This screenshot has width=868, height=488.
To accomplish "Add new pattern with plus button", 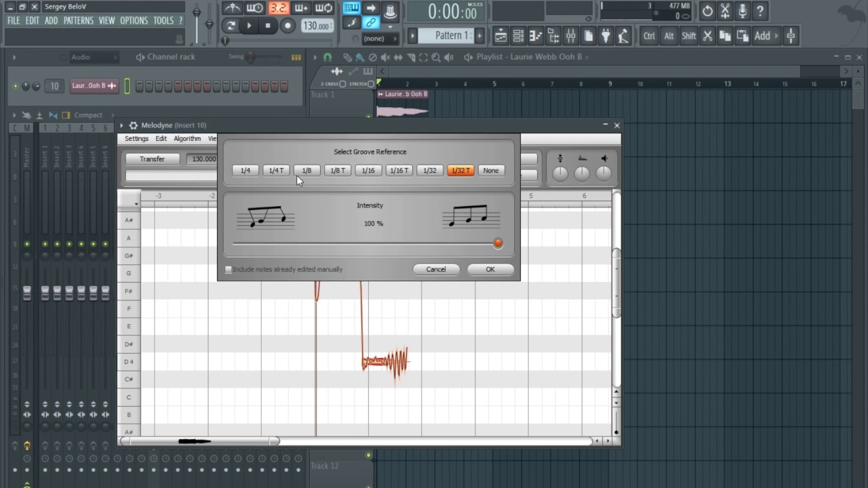I will pos(479,35).
